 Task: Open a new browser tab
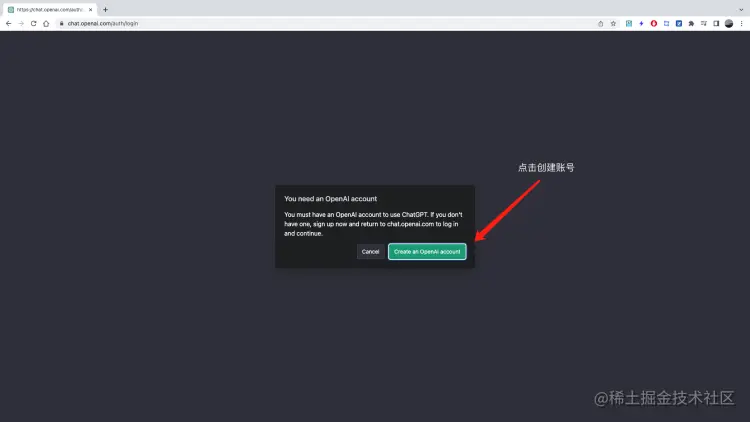[105, 10]
